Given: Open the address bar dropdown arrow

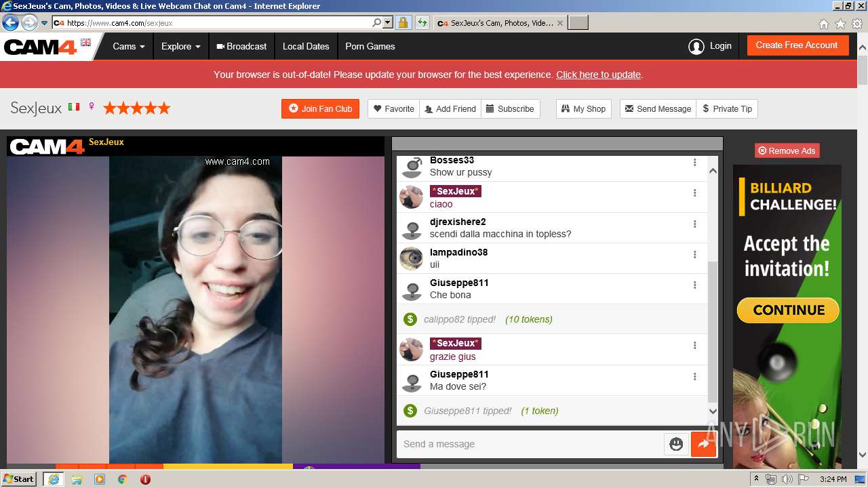Looking at the screenshot, I should [388, 22].
